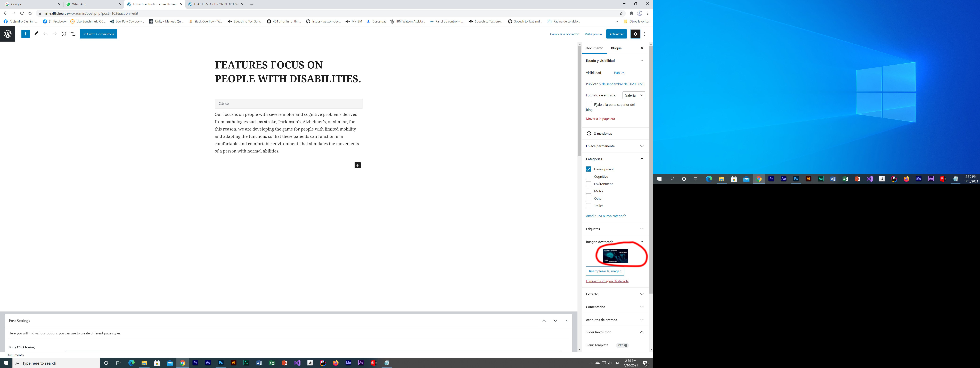Screen dimensions: 980x368
Task: Click the Actualizar button
Action: [616, 34]
